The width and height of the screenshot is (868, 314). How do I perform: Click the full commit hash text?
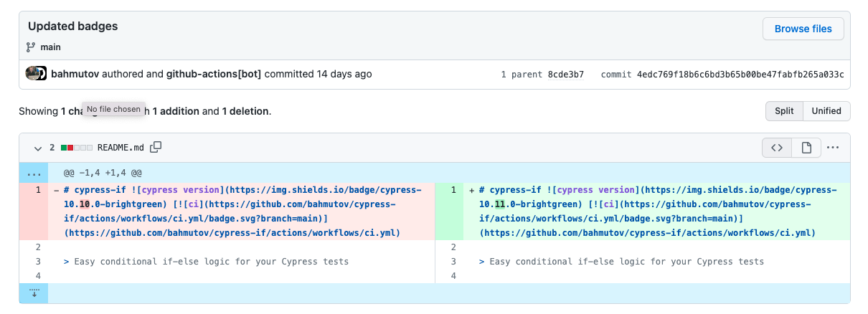[x=740, y=75]
